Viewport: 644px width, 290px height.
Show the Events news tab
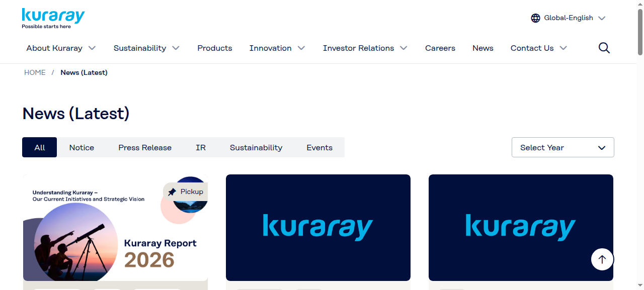pyautogui.click(x=319, y=147)
